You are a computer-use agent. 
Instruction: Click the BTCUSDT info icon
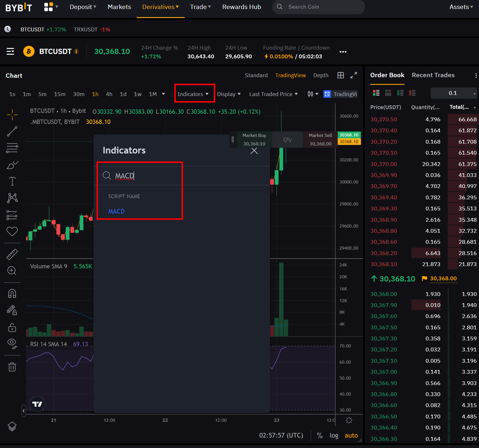77,51
